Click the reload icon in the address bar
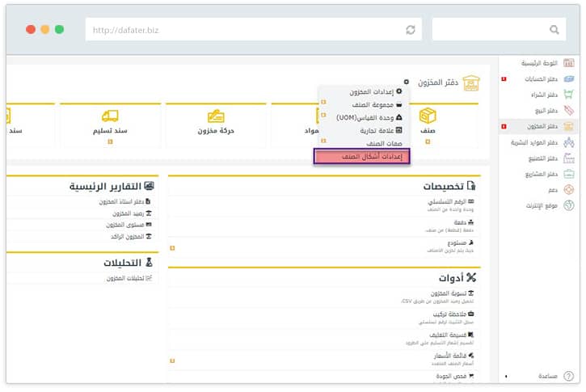586x392 pixels. tap(411, 30)
